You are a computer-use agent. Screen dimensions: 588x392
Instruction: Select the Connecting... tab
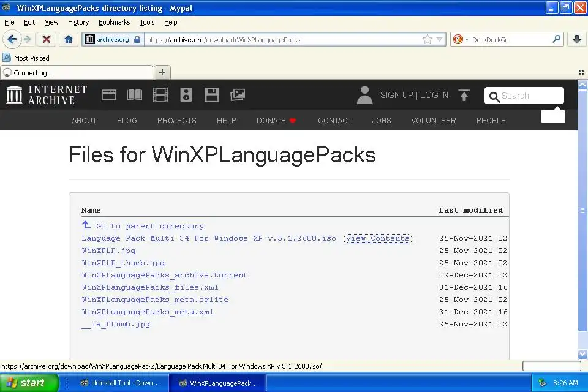click(77, 72)
